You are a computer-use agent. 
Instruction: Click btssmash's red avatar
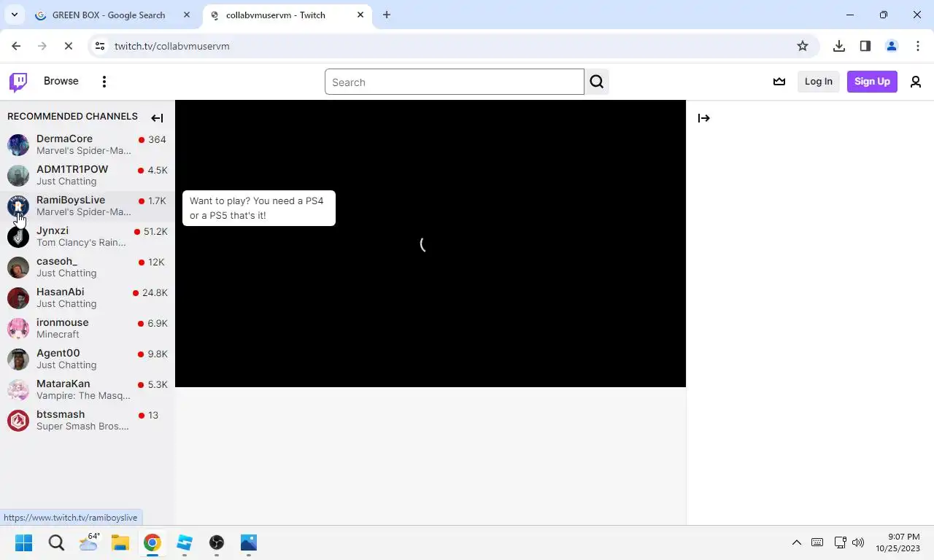point(18,420)
